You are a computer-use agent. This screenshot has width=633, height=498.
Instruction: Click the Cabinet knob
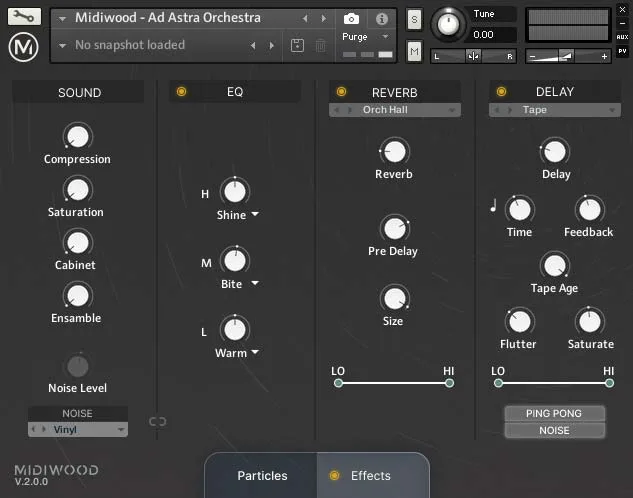point(78,243)
